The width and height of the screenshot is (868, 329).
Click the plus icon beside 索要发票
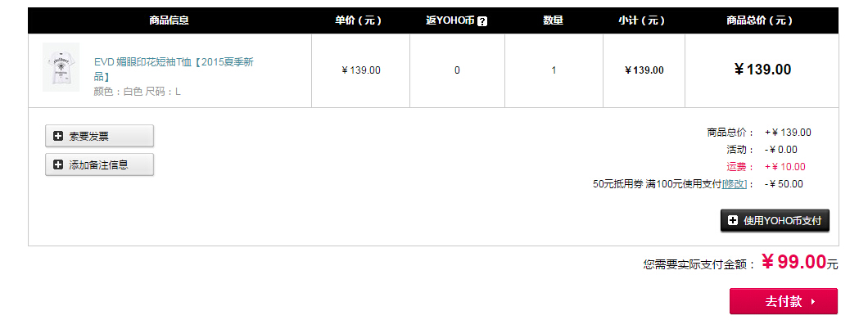(x=58, y=136)
